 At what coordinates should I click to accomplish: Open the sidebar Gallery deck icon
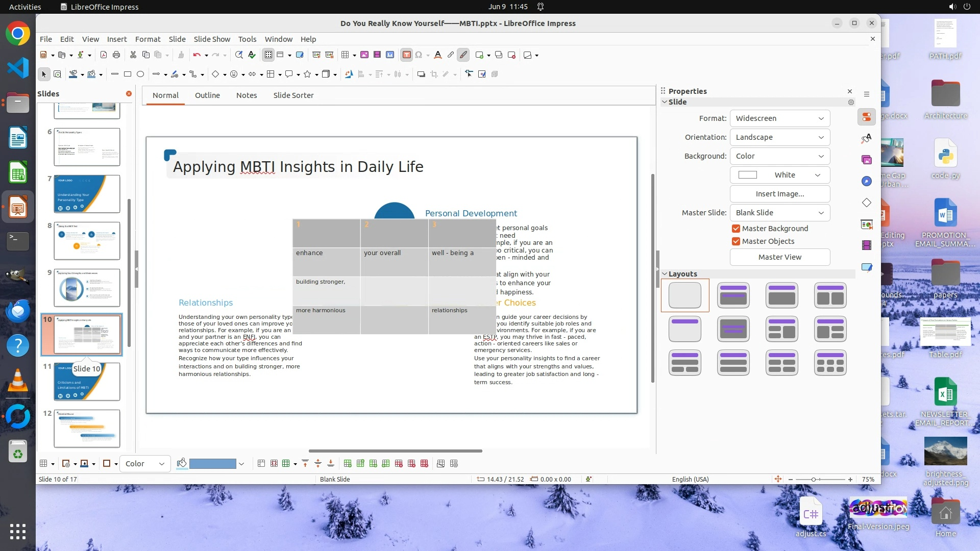pos(867,160)
